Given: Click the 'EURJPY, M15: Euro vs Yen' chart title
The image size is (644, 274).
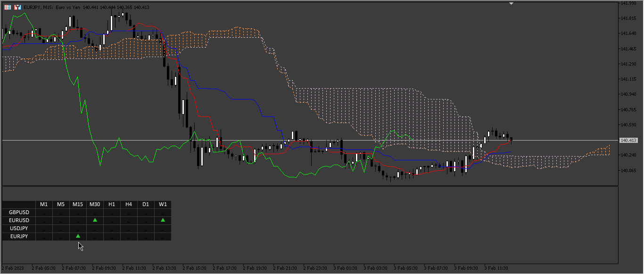Looking at the screenshot, I should click(x=51, y=8).
